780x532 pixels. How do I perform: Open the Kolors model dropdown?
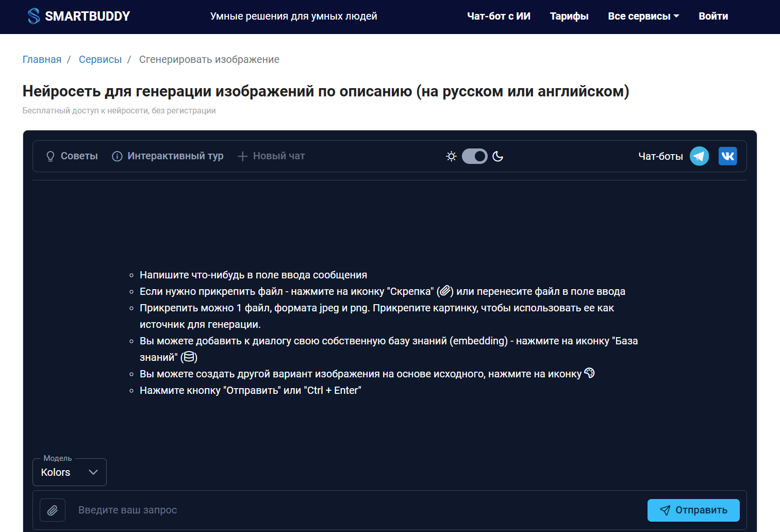tap(70, 472)
